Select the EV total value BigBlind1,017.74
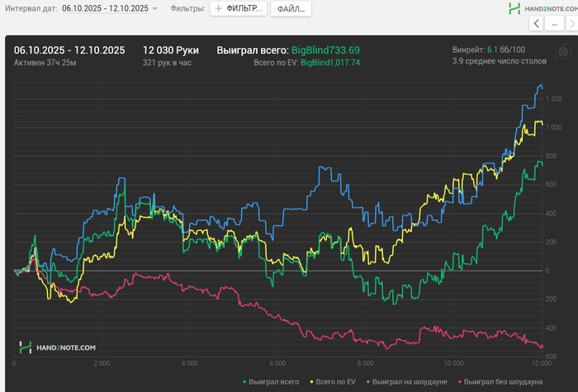This screenshot has width=578, height=392. 330,63
